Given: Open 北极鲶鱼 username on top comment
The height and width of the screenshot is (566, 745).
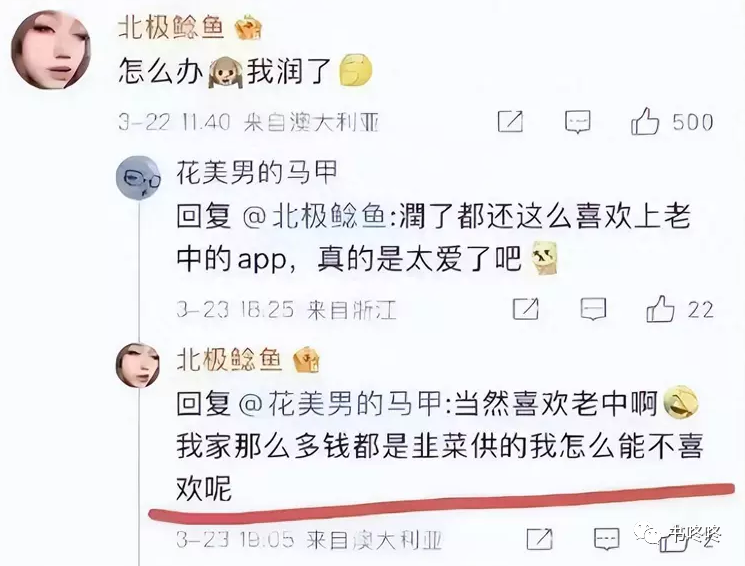Looking at the screenshot, I should tap(171, 26).
